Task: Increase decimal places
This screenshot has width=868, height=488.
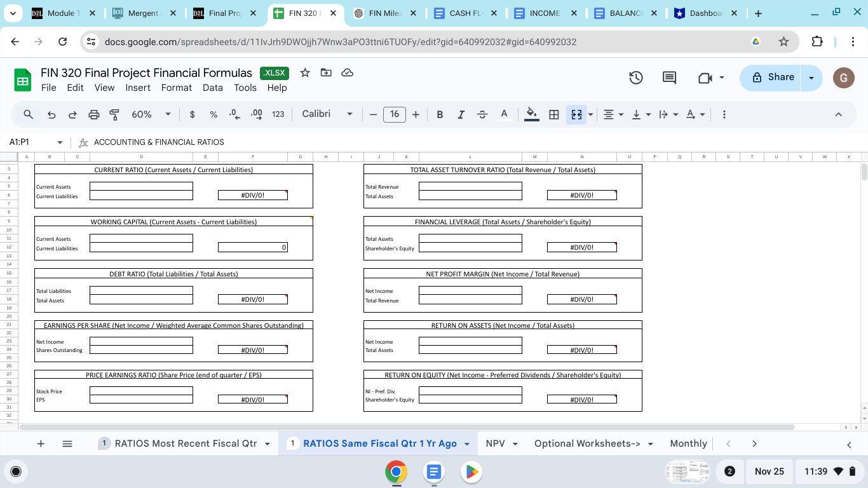Action: pos(257,114)
